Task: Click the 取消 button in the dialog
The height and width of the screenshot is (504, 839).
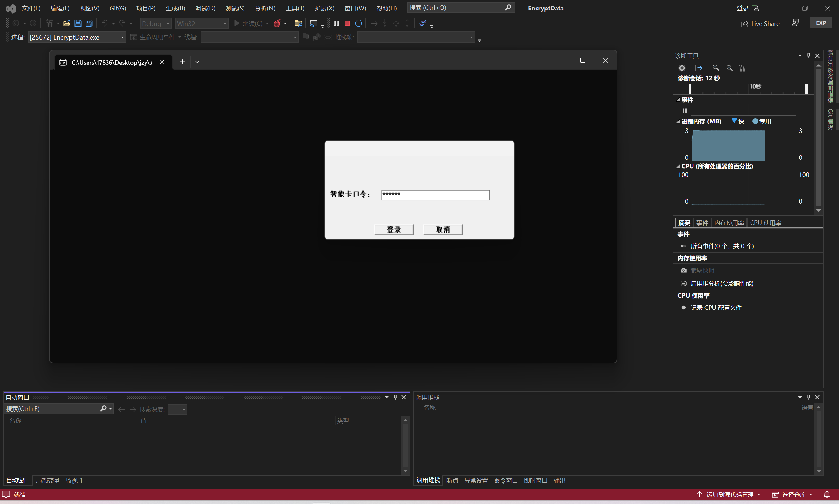Action: (443, 230)
